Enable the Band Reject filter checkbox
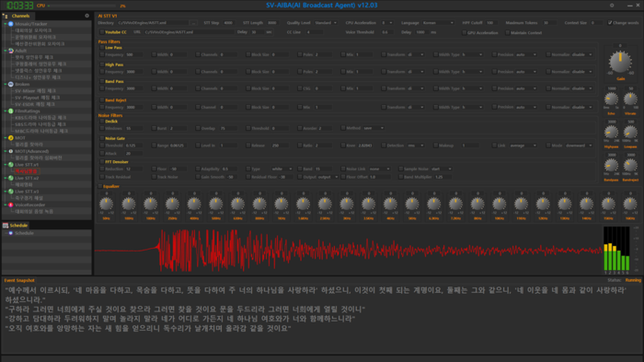 click(102, 100)
